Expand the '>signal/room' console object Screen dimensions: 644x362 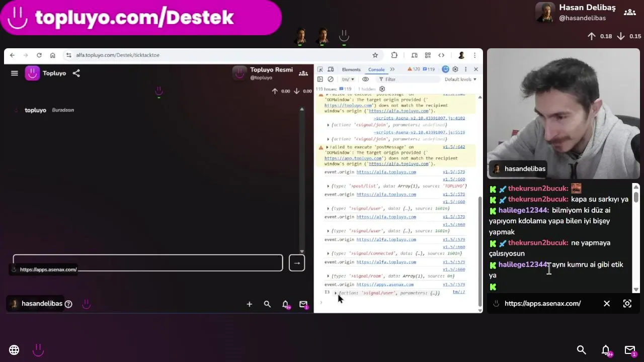click(x=329, y=276)
